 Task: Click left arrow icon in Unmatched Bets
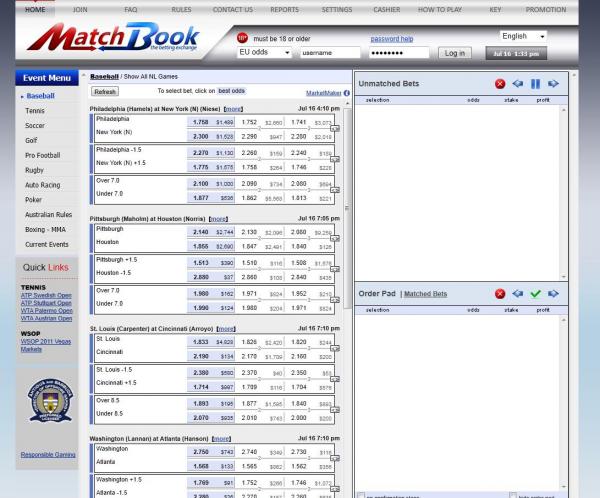point(518,83)
